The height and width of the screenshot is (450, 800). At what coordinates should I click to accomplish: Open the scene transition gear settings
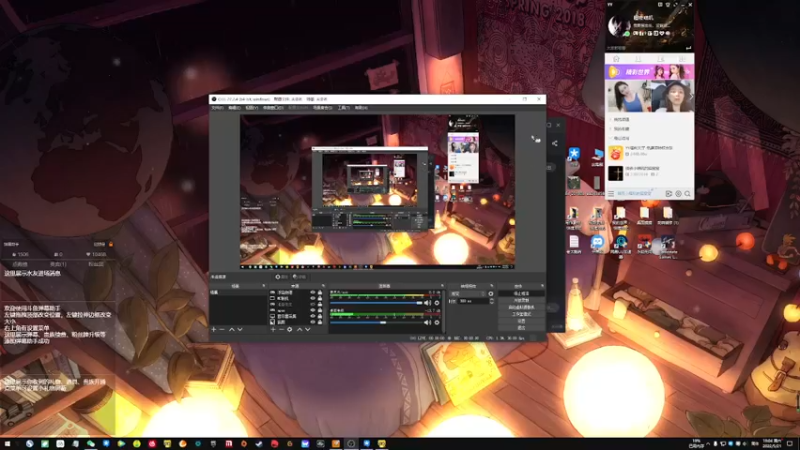(491, 294)
